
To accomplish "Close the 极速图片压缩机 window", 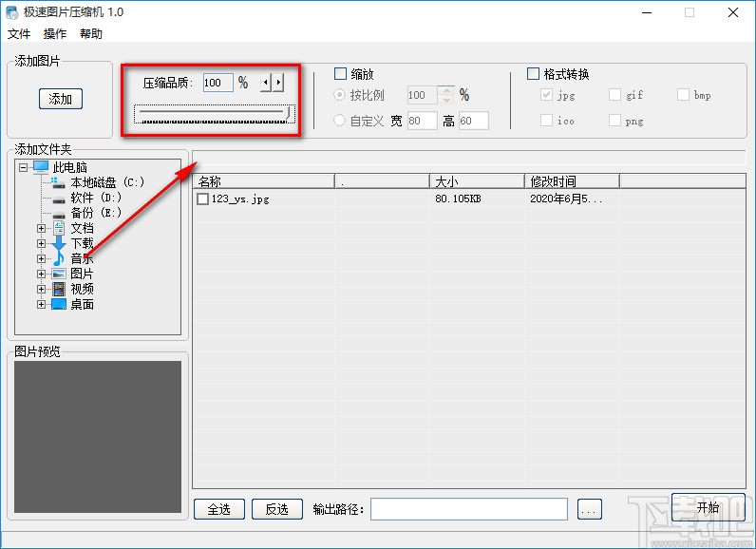I will tap(733, 12).
